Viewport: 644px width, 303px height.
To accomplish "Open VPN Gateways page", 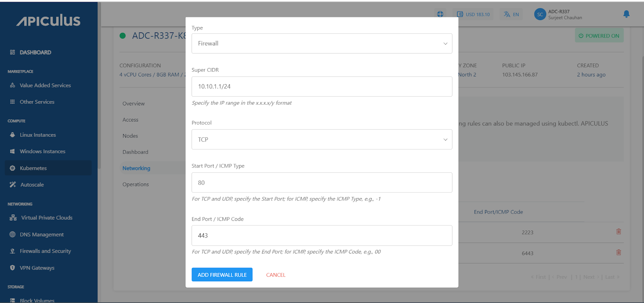I will pos(37,268).
